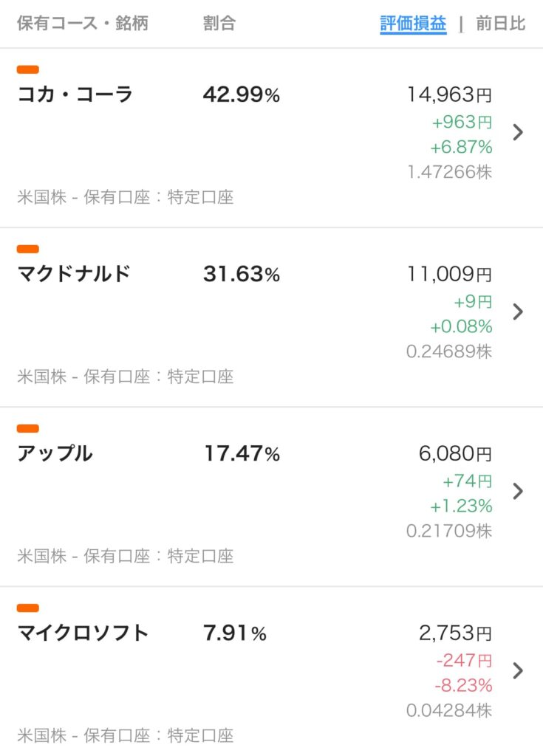Open Coca-Cola (コカ・コーラ) details chevron
The height and width of the screenshot is (756, 543).
point(518,132)
